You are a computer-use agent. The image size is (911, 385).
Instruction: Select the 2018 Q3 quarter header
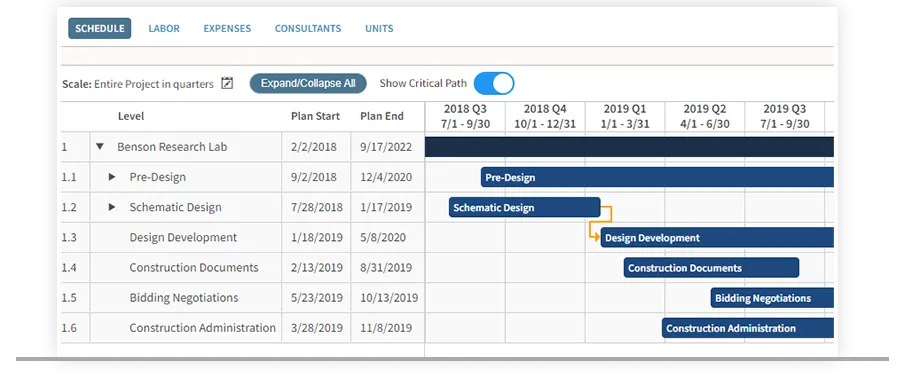[465, 116]
